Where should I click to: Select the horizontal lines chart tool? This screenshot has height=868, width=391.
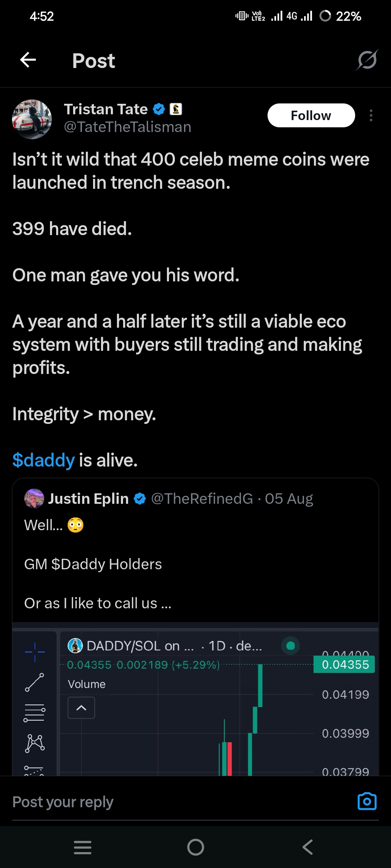[34, 713]
